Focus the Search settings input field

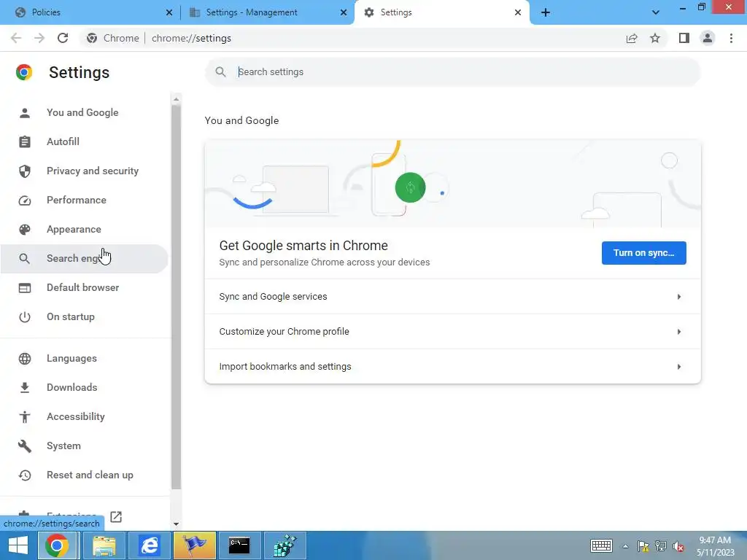pos(452,72)
